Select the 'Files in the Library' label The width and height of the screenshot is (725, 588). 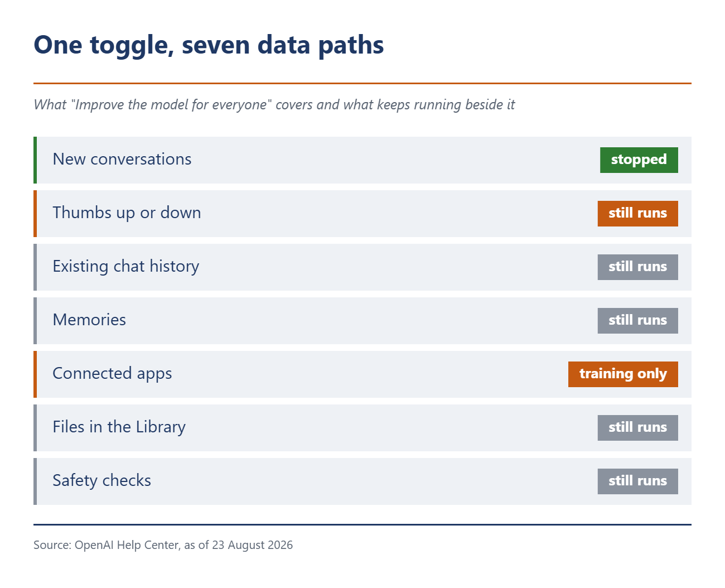(x=119, y=427)
